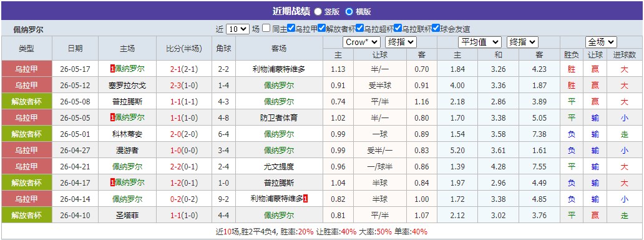644x240 pixels.
Task: Click home team 普拉腾斯 in 26-05-08 row
Action: 127,102
